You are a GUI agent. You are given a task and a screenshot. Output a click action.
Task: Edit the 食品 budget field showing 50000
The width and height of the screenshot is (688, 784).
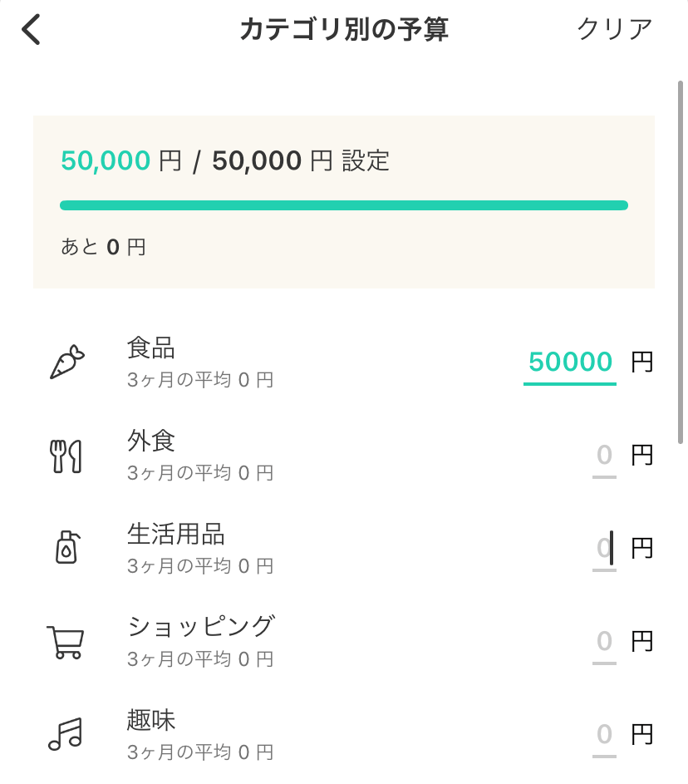570,362
